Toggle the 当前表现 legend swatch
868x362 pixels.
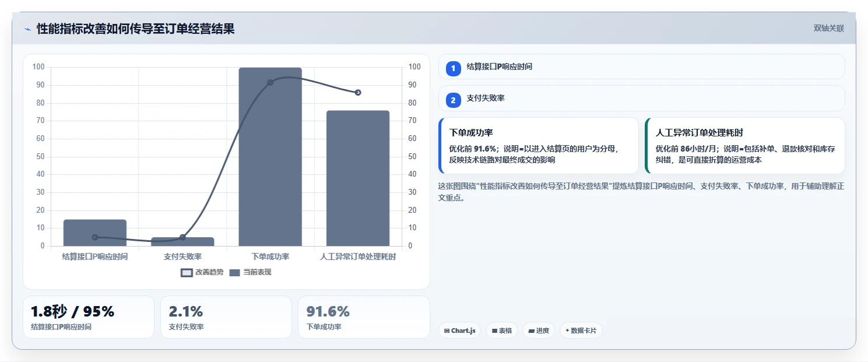234,272
